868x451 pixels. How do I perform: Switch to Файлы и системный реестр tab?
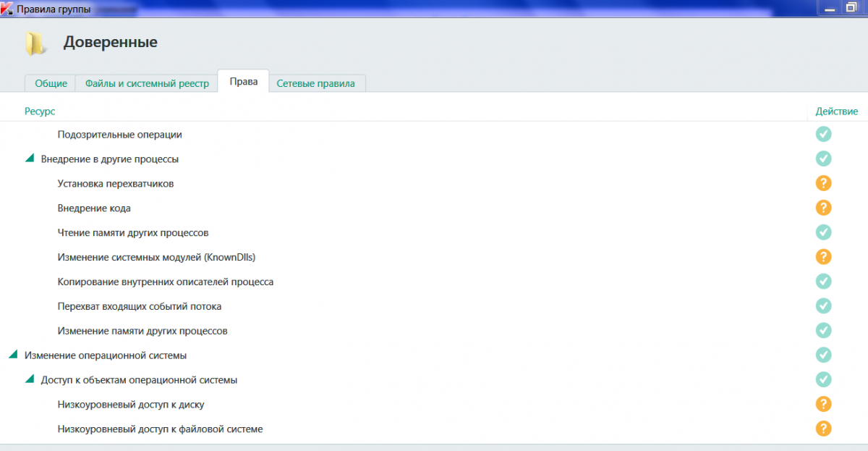[x=147, y=83]
